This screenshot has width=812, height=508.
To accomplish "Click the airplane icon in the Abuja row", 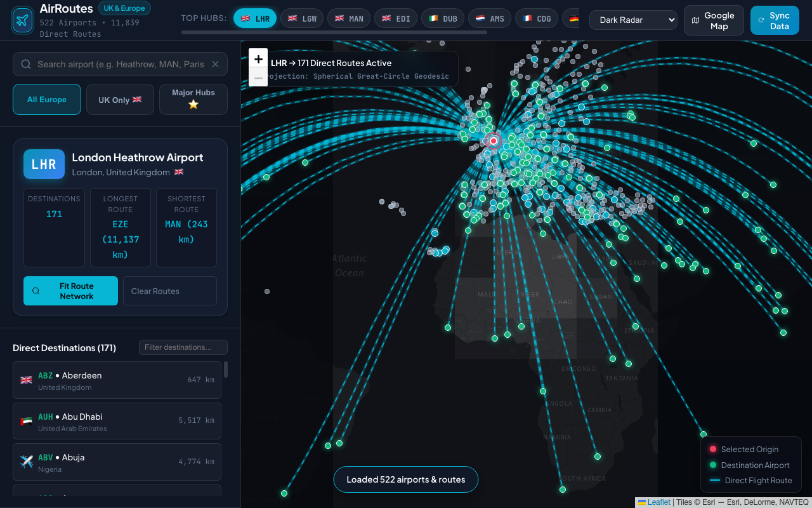I will (26, 462).
